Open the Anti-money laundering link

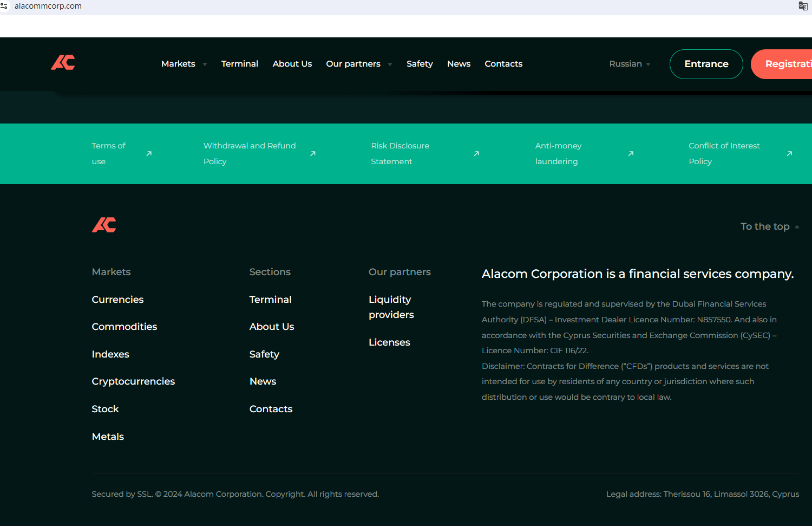pos(558,154)
